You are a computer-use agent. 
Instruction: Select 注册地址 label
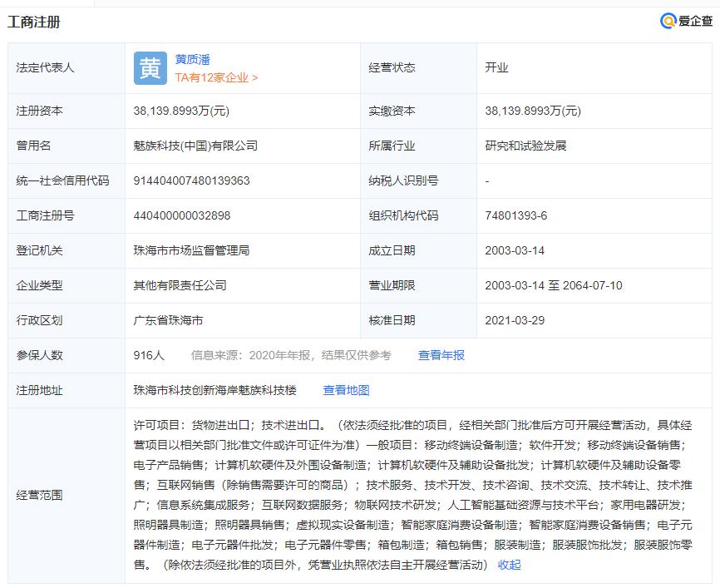point(39,390)
